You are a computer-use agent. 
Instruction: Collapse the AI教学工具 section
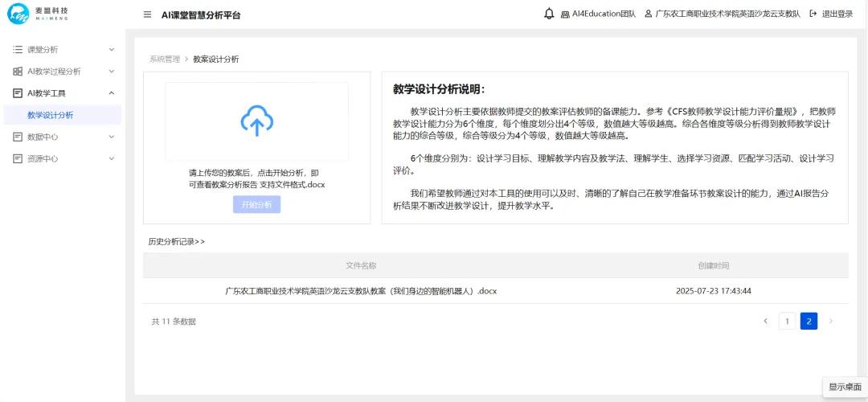(111, 93)
